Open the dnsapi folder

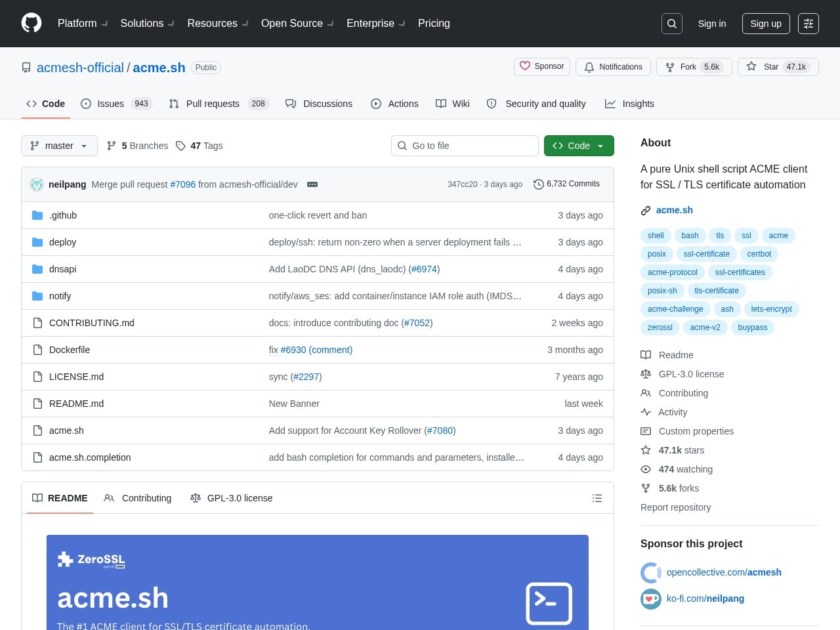pyautogui.click(x=63, y=269)
